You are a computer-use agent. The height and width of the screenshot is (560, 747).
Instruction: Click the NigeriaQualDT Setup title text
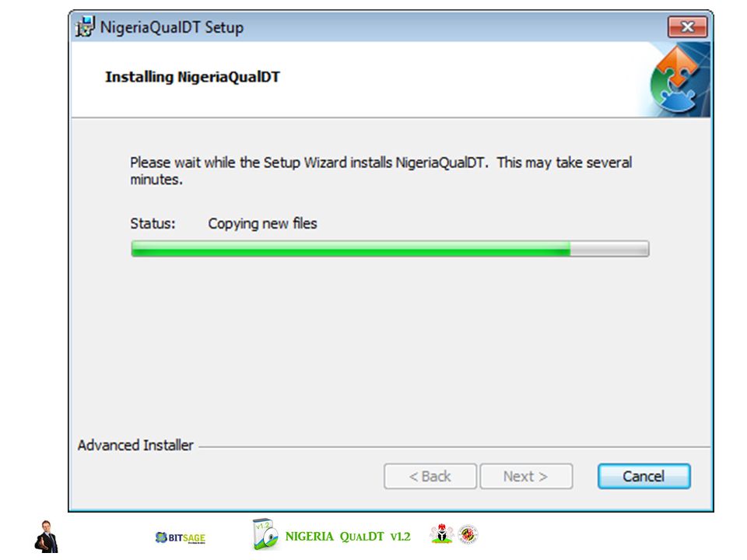(171, 27)
